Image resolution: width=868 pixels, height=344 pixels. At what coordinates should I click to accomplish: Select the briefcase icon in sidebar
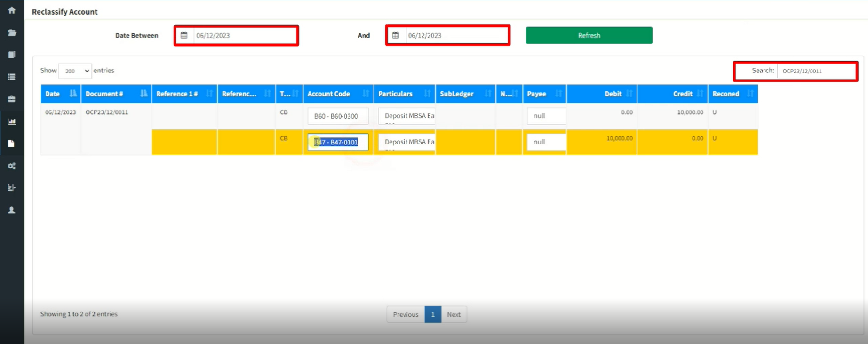(x=12, y=99)
